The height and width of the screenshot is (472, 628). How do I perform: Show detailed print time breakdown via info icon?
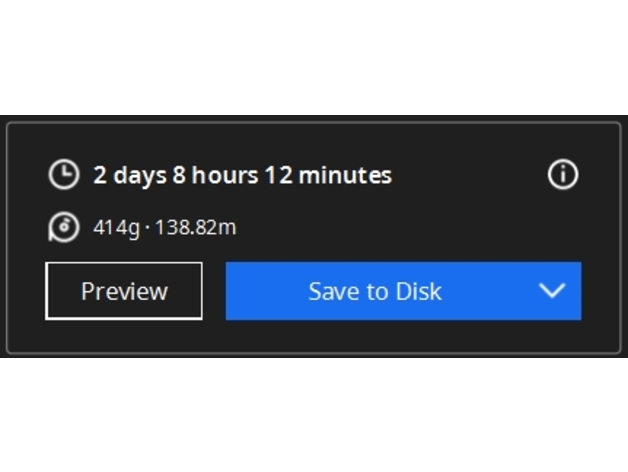[563, 174]
